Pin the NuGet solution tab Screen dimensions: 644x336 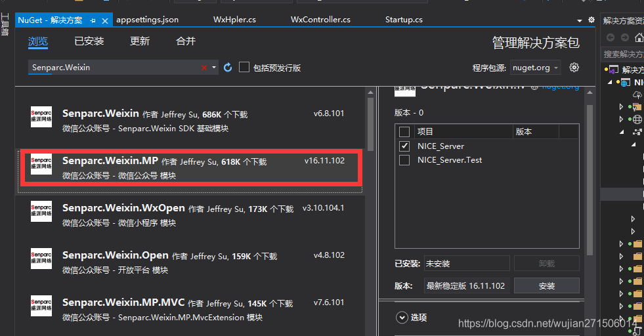93,20
